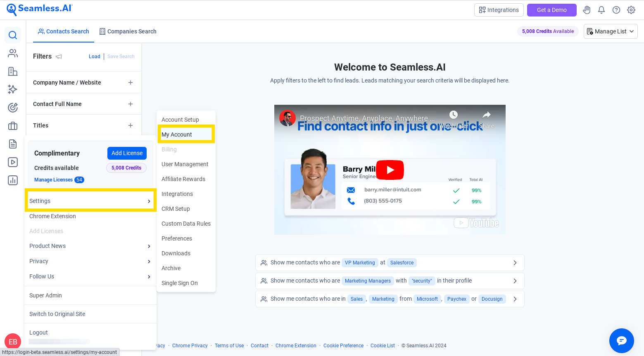Click the 5,008 Credits badge in menu

click(126, 168)
